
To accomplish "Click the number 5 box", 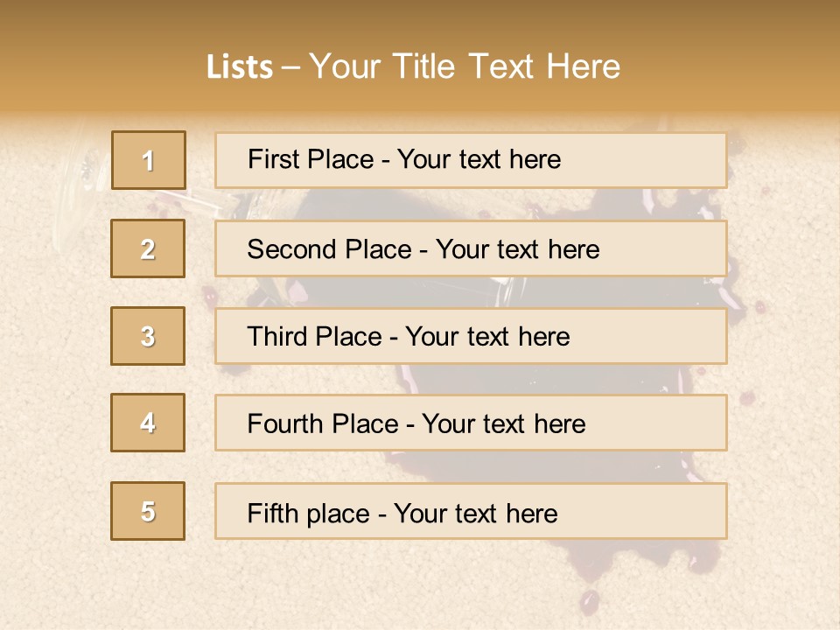I will (148, 511).
